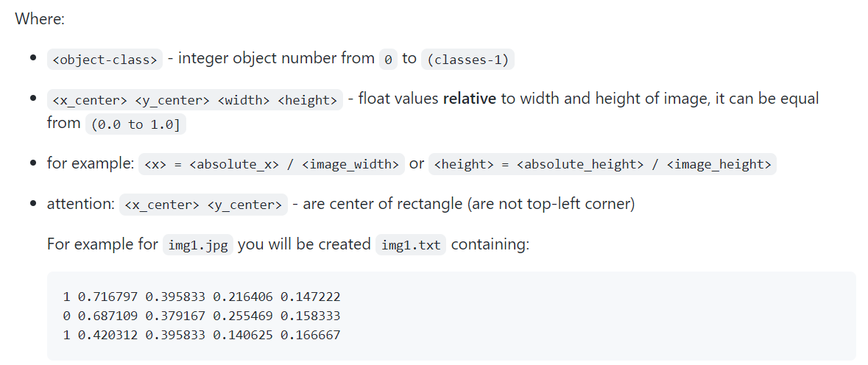Click the <object-class> code snippet
This screenshot has width=868, height=365.
tap(104, 60)
